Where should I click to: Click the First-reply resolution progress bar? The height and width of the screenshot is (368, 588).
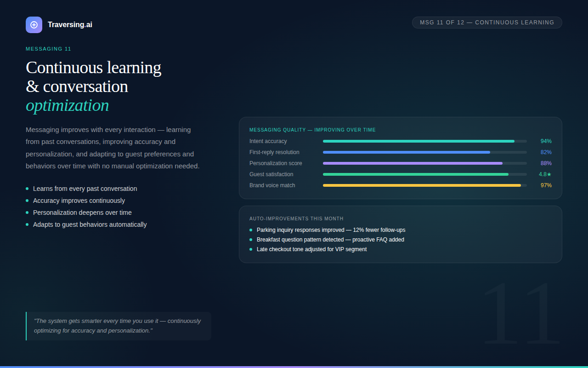(425, 152)
